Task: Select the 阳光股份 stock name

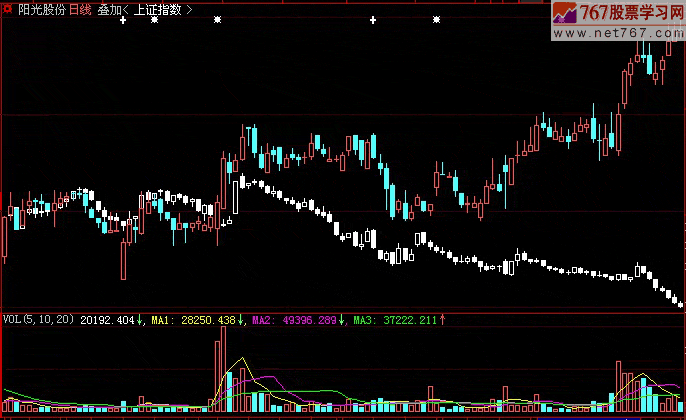Action: [41, 8]
